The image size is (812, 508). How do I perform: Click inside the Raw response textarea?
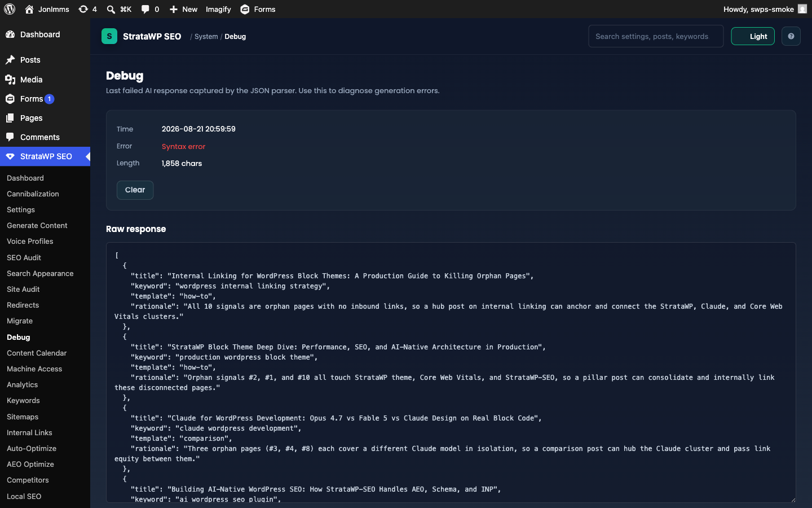pos(451,373)
